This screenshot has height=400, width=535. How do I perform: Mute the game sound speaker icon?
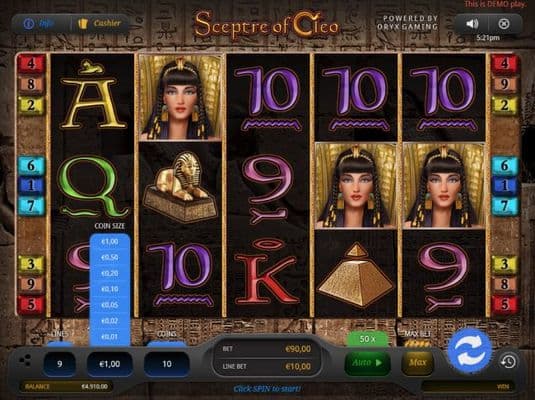[x=472, y=24]
